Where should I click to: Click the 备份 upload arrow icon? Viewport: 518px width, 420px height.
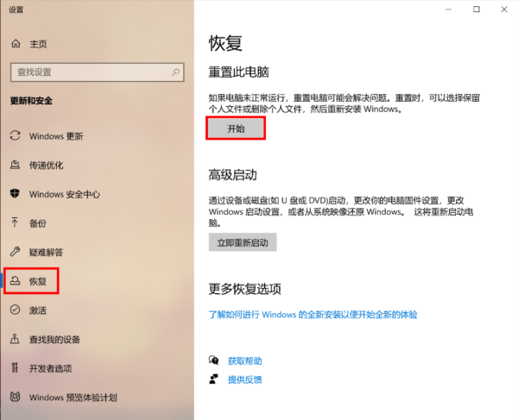[15, 223]
